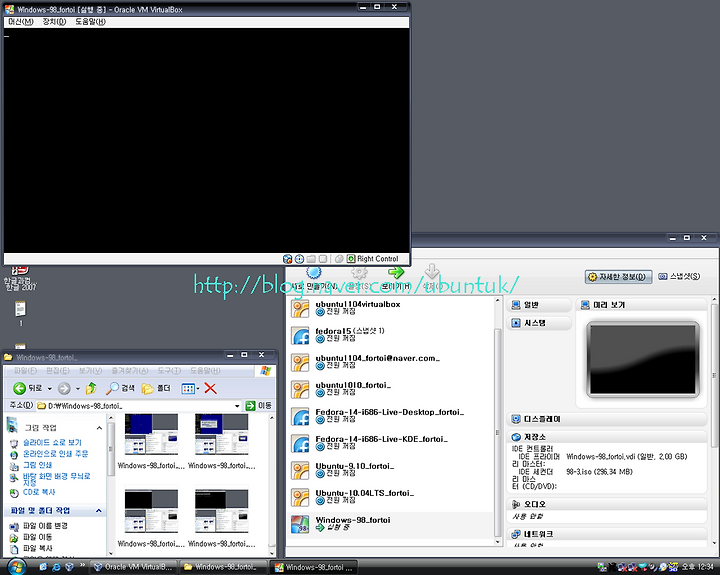Select the Fedora-14-i686-Live-KDE_fortoi_ machine
The width and height of the screenshot is (720, 575).
click(x=391, y=444)
